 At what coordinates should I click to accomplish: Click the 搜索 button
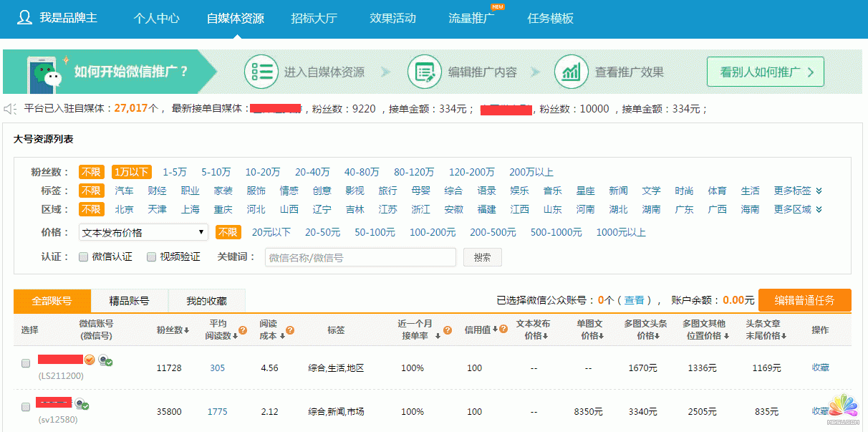coord(482,256)
